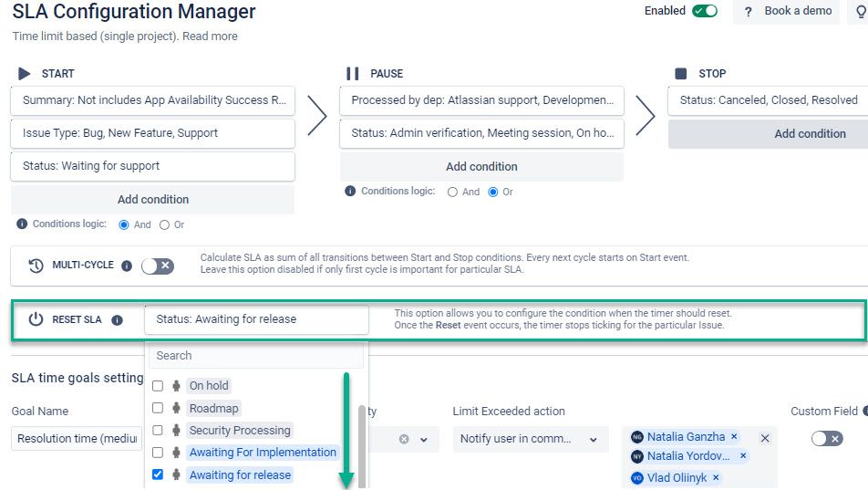
Task: Click Natalia Ganzha avatar icon
Action: [637, 437]
